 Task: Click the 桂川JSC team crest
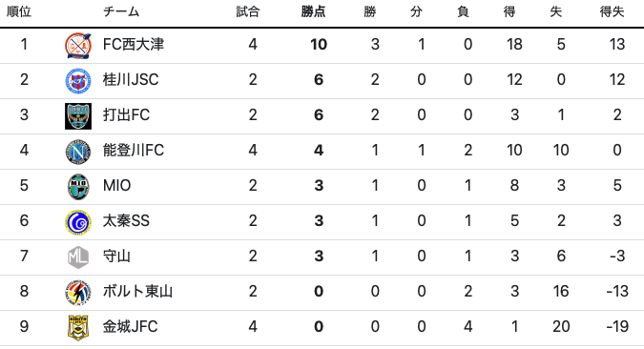coord(78,81)
